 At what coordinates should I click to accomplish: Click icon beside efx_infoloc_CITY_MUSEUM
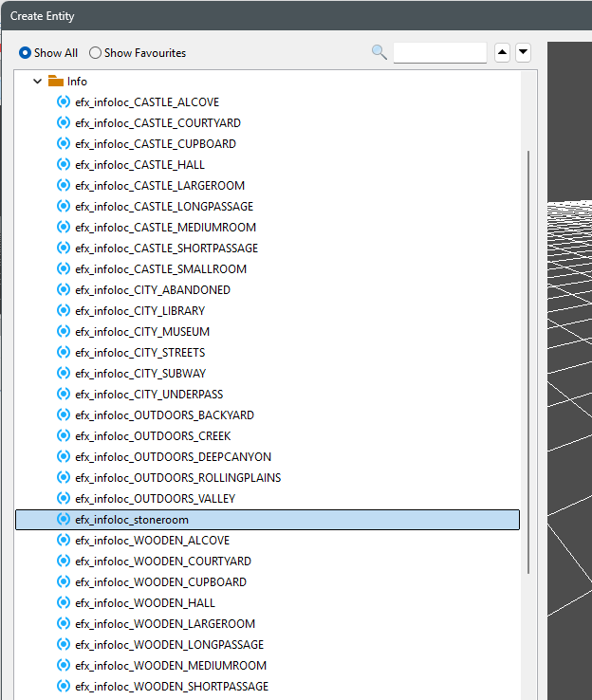tap(64, 331)
